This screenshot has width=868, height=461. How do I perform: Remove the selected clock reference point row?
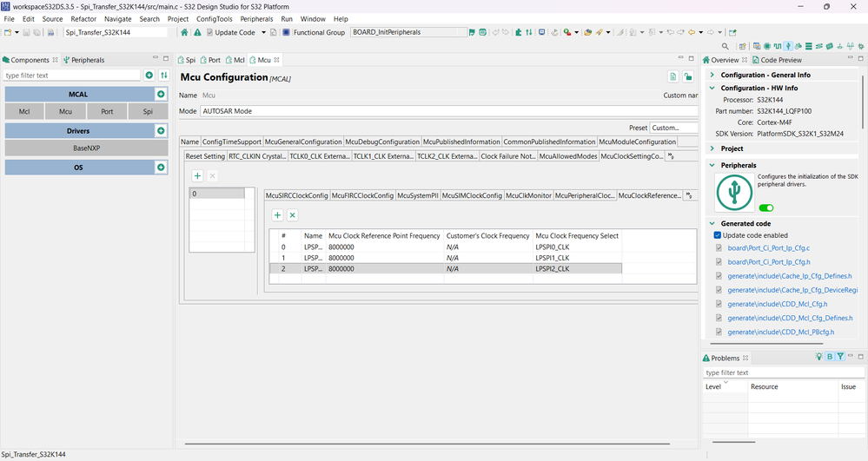click(293, 215)
